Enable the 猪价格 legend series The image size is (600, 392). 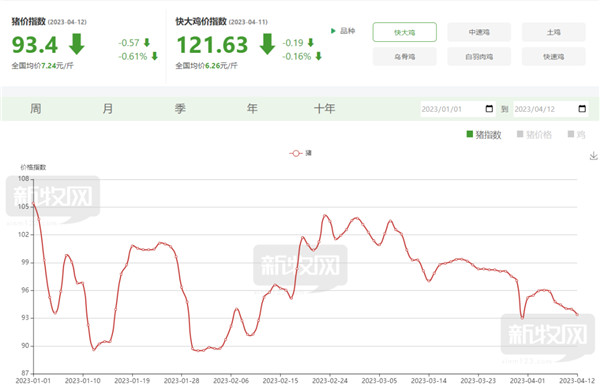click(534, 134)
